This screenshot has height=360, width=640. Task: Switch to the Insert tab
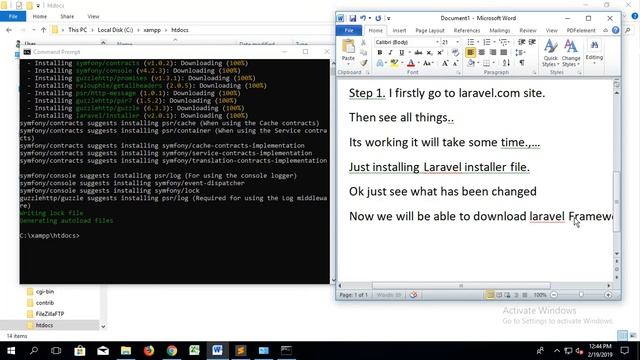pos(399,31)
